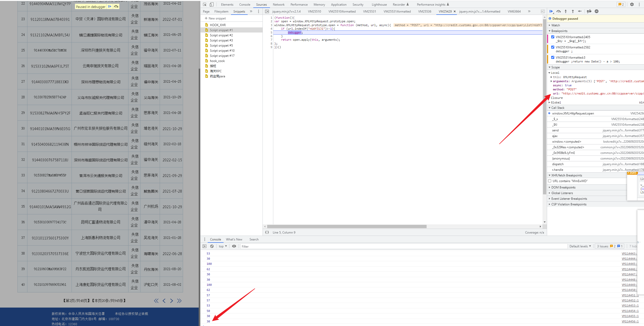The image size is (644, 326).
Task: Open DevTools settings gear
Action: coord(632,4)
